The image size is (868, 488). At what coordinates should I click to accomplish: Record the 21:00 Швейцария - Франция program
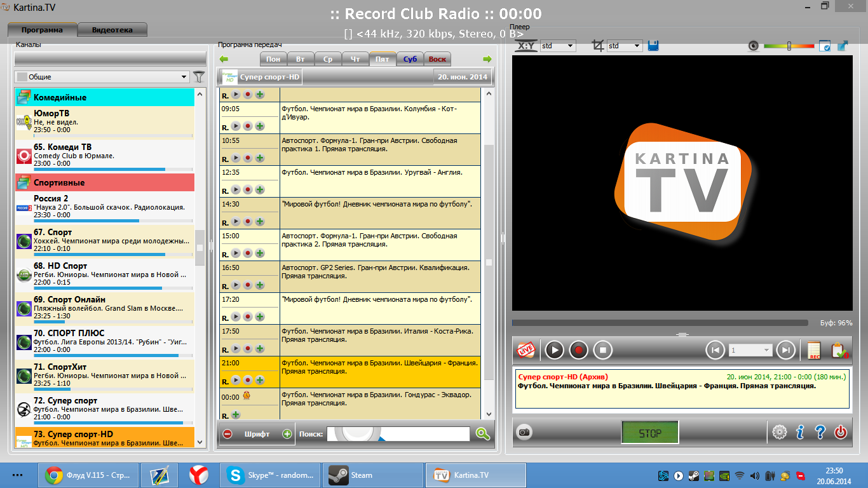(248, 380)
